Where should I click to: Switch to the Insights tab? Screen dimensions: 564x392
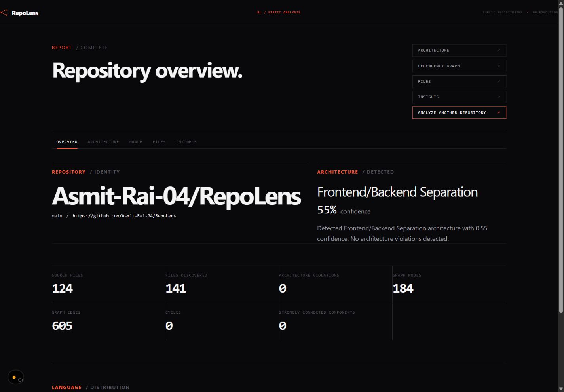[186, 142]
